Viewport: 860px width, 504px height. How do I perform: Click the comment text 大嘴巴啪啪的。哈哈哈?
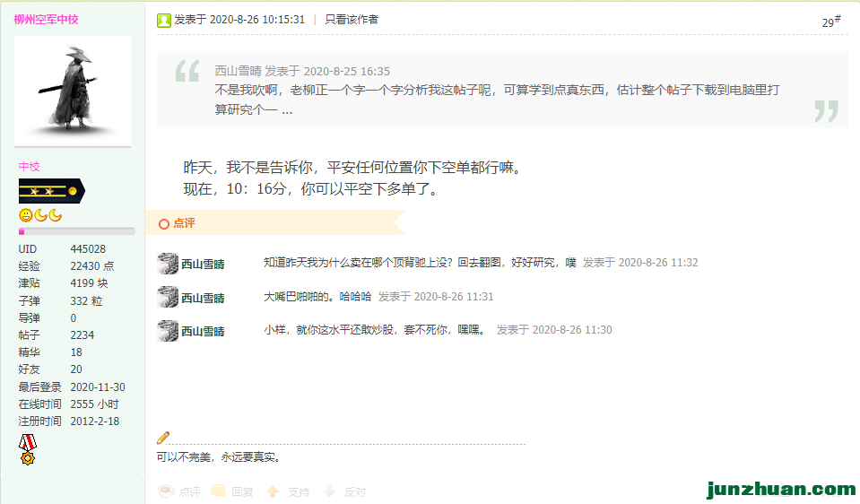tap(317, 297)
